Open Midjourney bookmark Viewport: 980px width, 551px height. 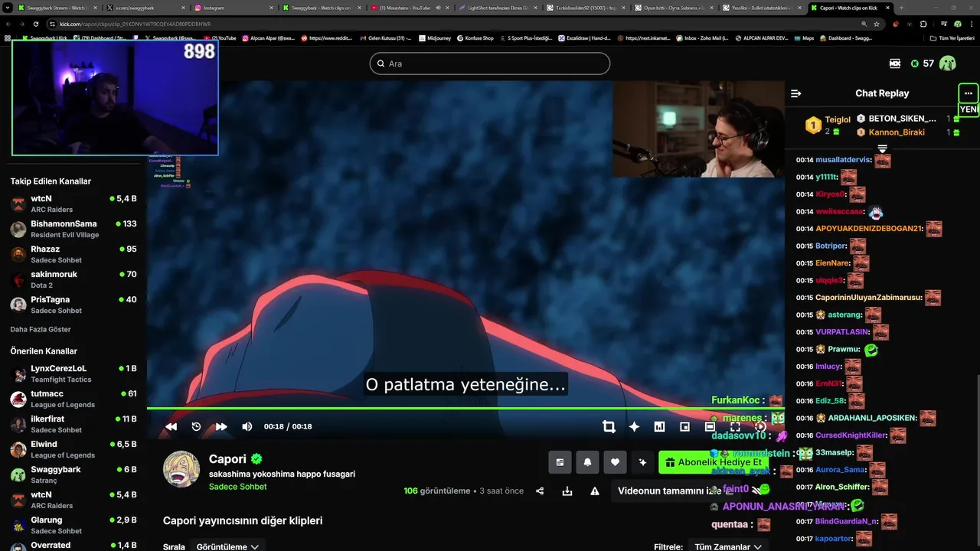[435, 37]
